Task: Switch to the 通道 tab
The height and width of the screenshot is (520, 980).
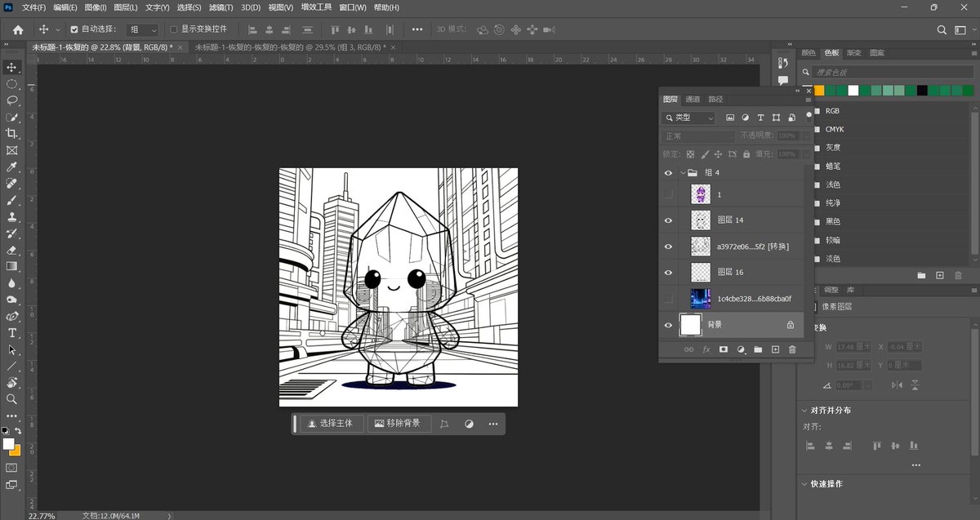Action: click(693, 99)
